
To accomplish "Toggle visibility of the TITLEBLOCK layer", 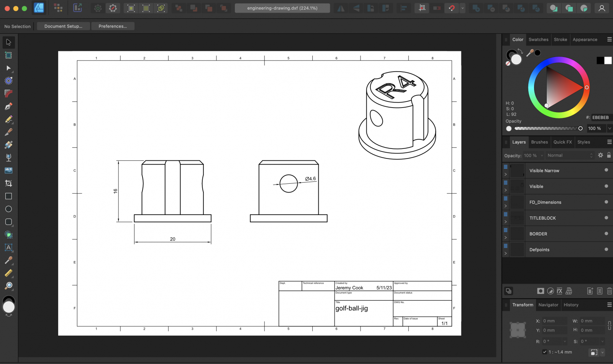I will tap(606, 218).
